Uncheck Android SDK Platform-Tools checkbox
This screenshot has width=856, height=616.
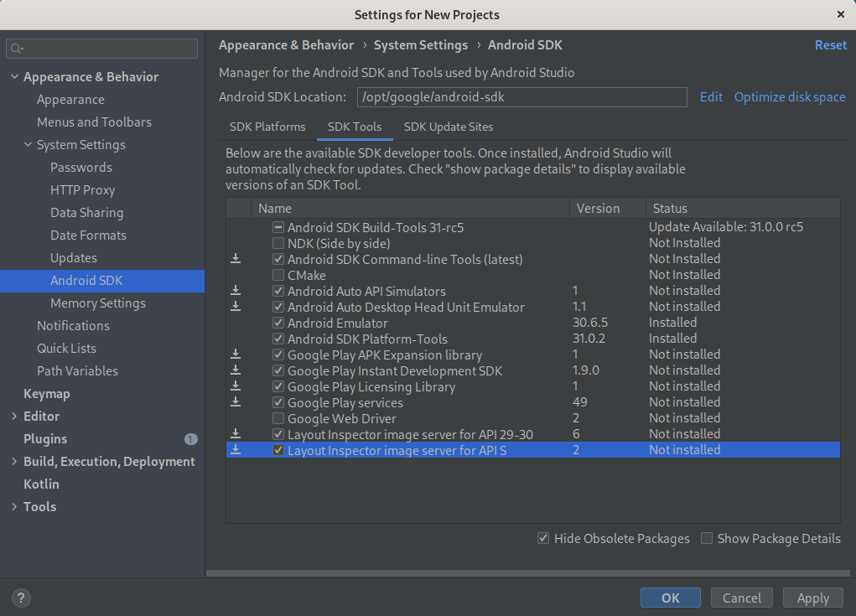pos(278,339)
